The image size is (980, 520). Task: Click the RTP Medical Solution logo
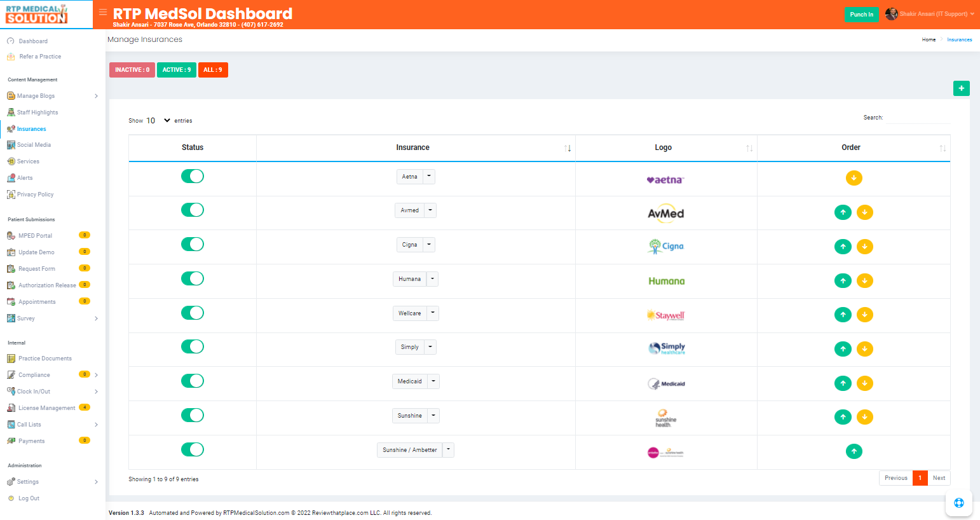tap(37, 14)
